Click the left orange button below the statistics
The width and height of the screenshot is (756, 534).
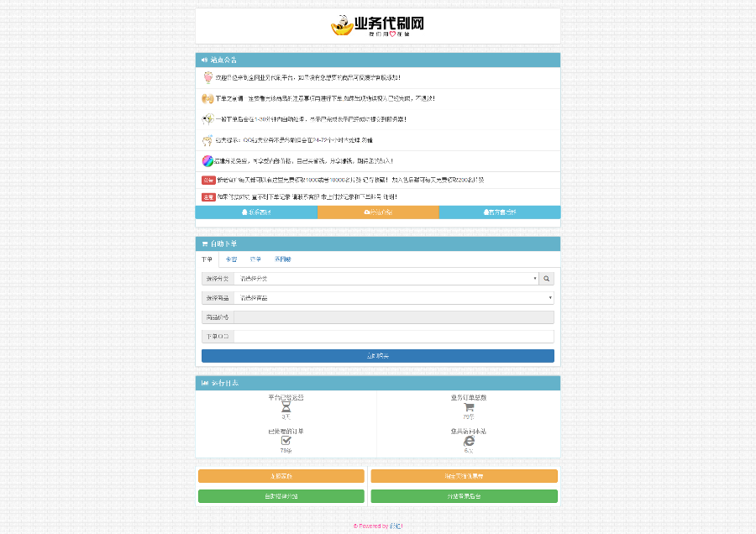pos(281,476)
